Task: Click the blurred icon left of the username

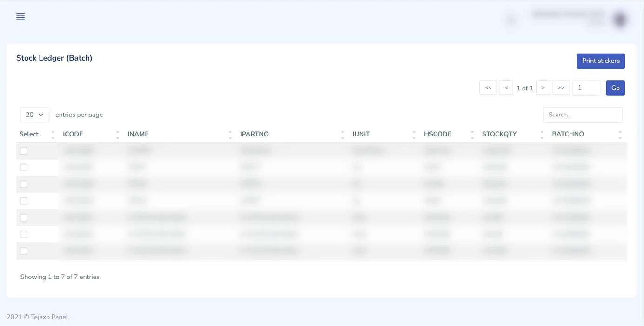Action: (x=511, y=20)
